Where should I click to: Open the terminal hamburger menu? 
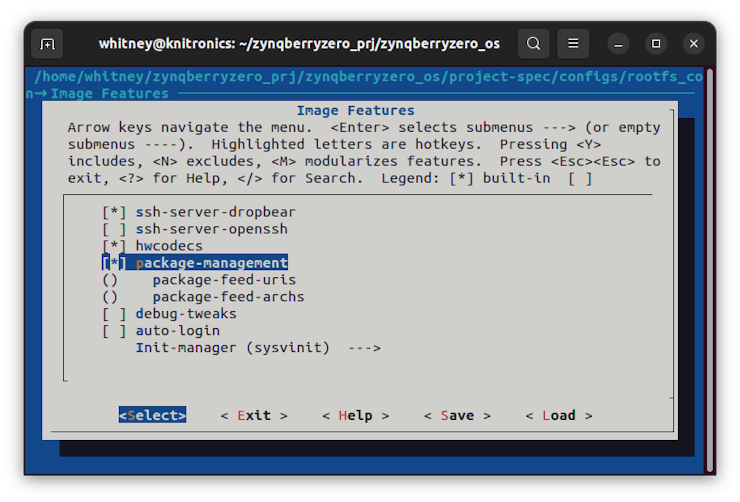pos(573,44)
